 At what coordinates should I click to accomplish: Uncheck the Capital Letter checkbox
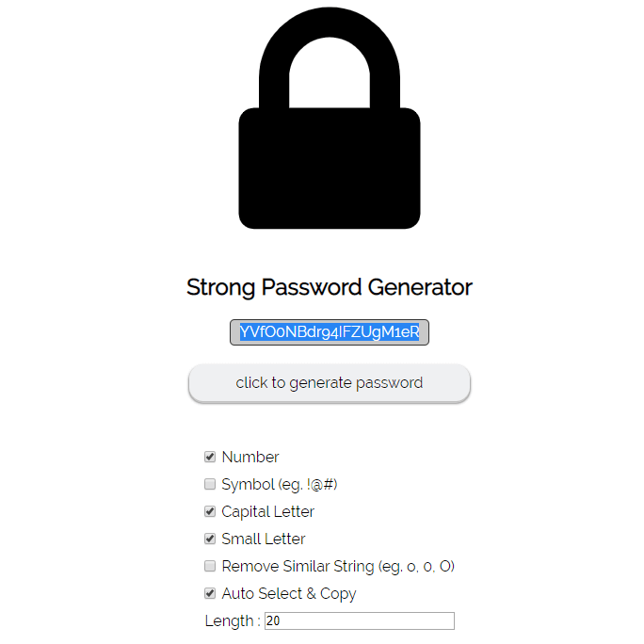click(x=210, y=512)
